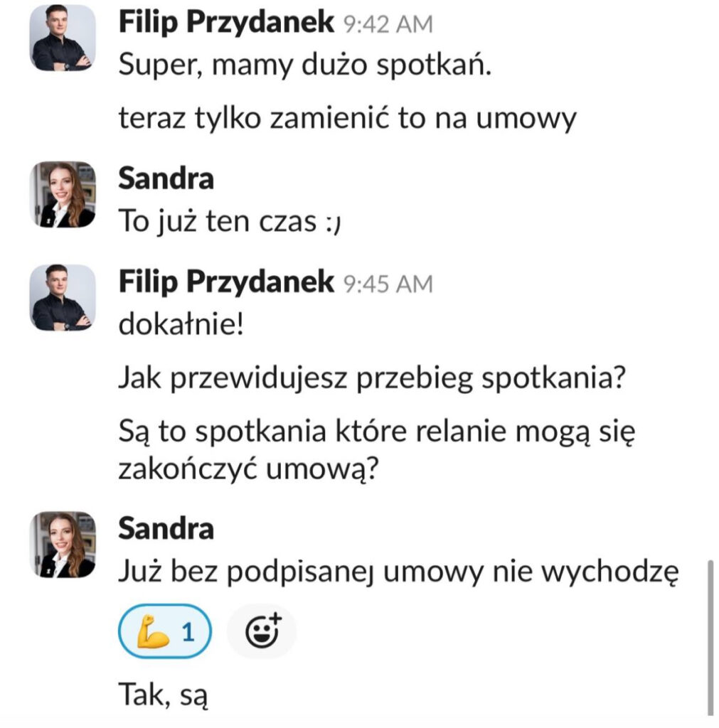Click Sandra's name above "To już ten czas"
Viewport: 719px width, 728px height.
point(166,178)
